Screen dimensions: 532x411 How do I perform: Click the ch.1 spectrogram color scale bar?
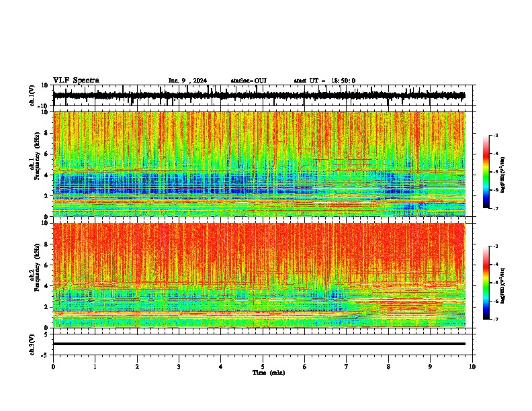point(486,172)
